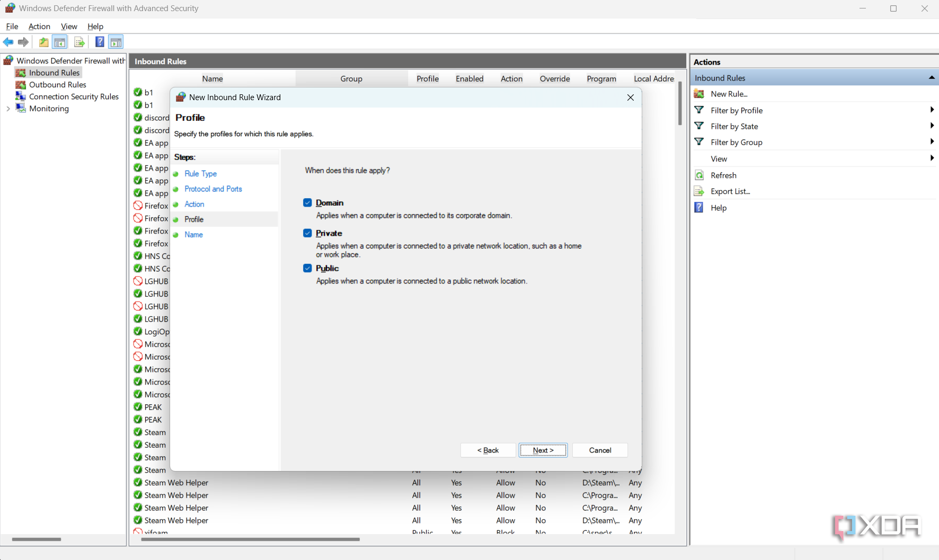Go to Protocol and Ports step link
This screenshot has height=560, width=939.
click(x=213, y=189)
